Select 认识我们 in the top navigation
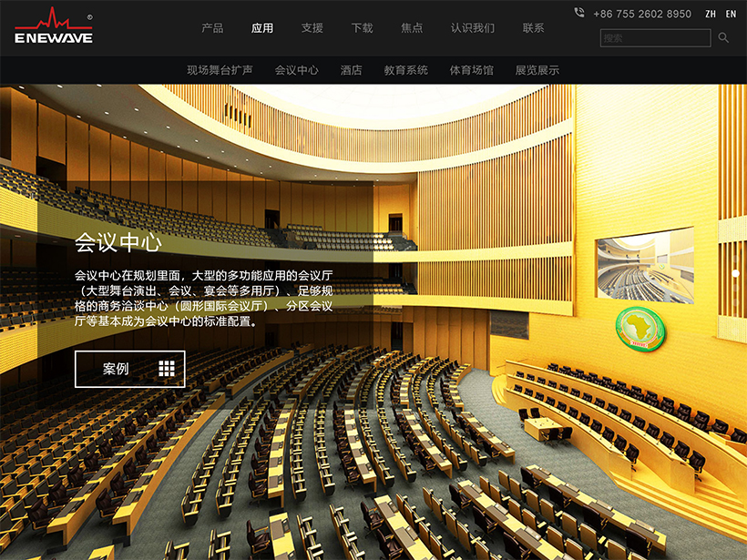747x560 pixels. (x=473, y=28)
